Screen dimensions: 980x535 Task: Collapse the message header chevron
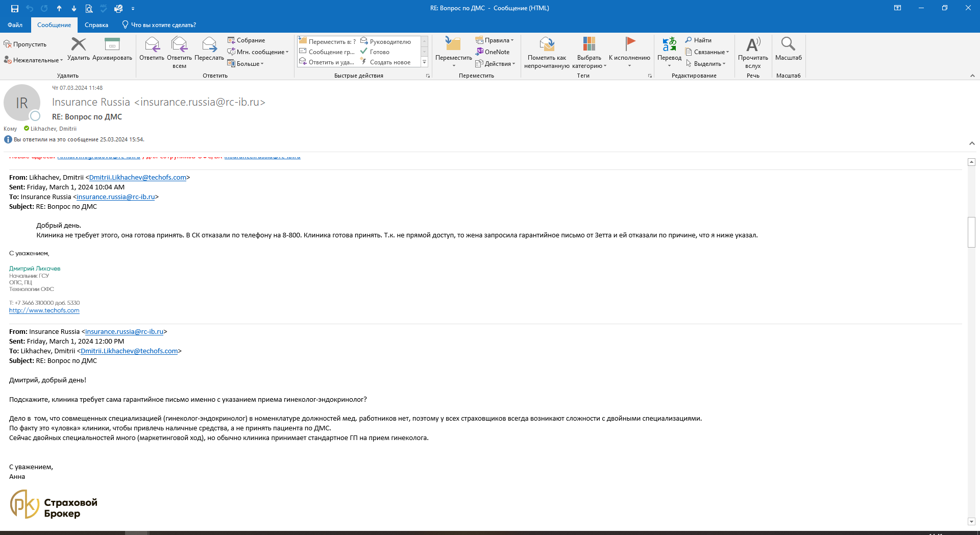(972, 143)
